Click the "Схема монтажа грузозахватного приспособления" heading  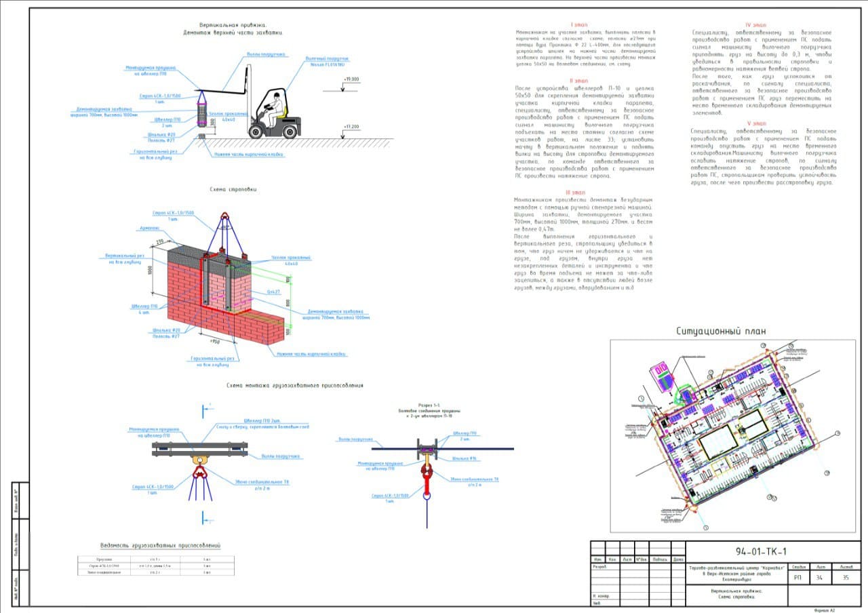[x=295, y=385]
